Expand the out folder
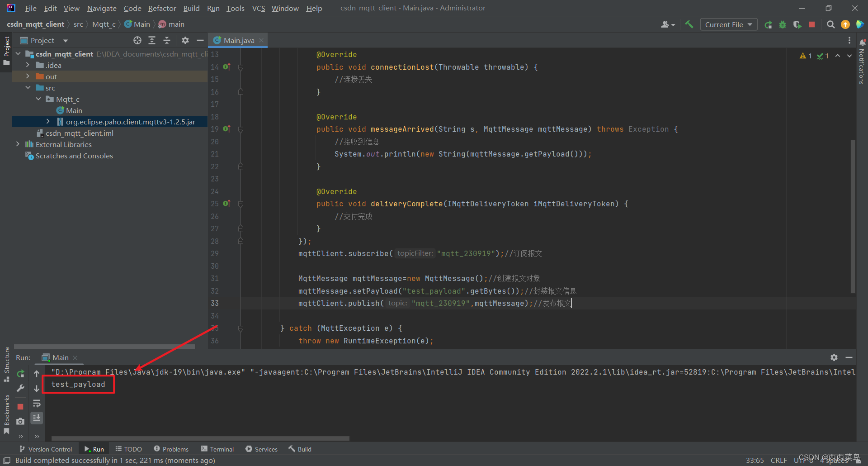The image size is (868, 466). click(x=28, y=76)
